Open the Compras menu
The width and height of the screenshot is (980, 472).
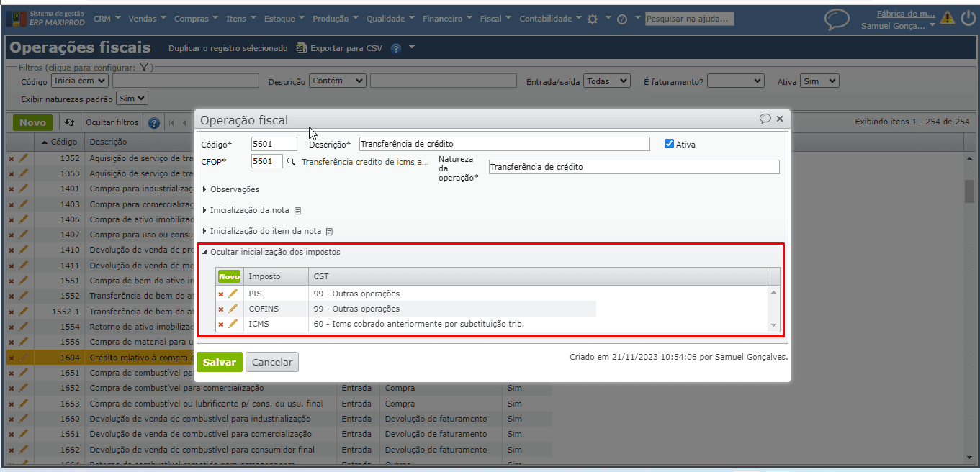[197, 19]
